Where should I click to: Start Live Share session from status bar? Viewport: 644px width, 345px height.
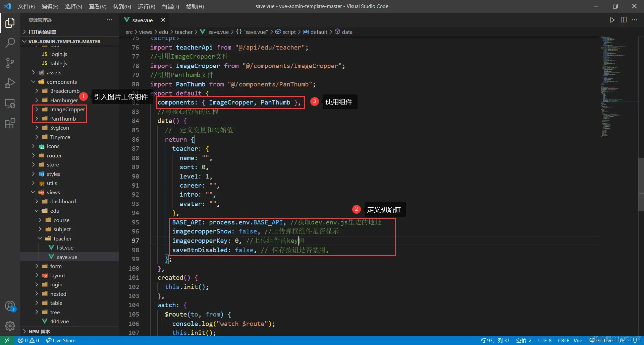[x=61, y=340]
